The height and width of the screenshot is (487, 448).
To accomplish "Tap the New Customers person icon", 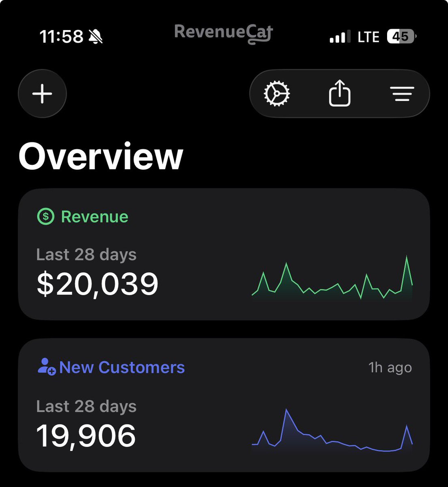I will (46, 367).
